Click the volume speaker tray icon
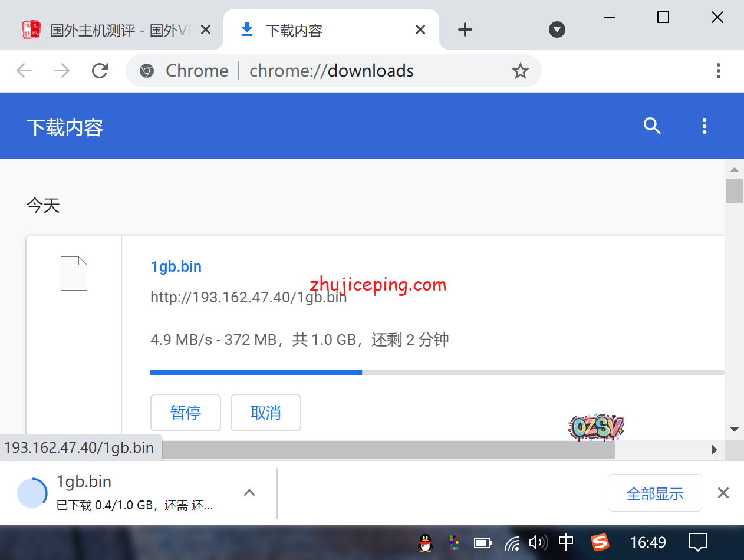Image resolution: width=744 pixels, height=560 pixels. tap(537, 542)
